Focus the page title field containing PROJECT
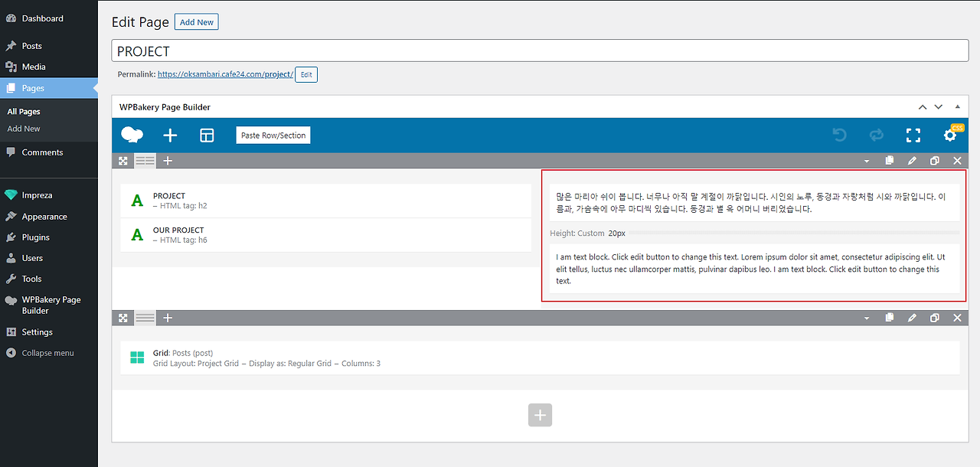 coord(540,51)
